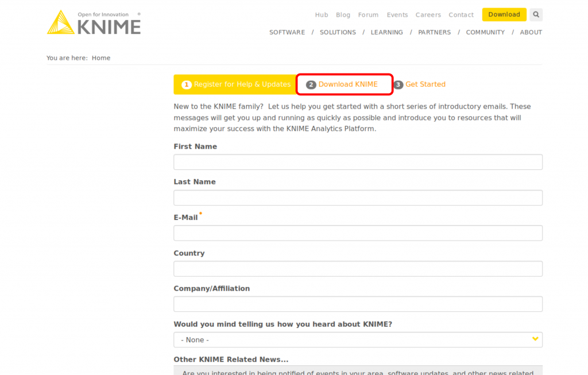Click the First Name input field
The height and width of the screenshot is (375, 588).
point(358,162)
